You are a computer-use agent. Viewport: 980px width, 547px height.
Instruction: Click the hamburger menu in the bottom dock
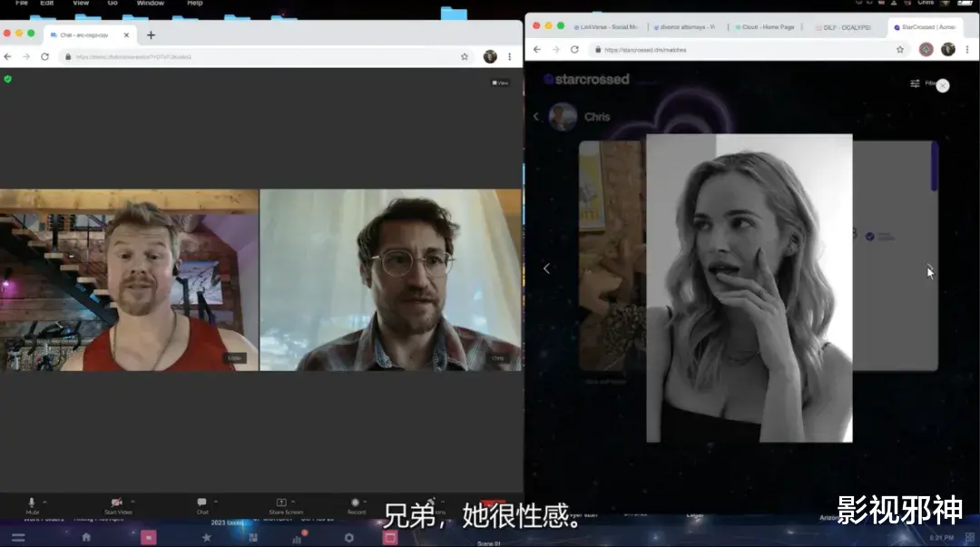pos(18,538)
